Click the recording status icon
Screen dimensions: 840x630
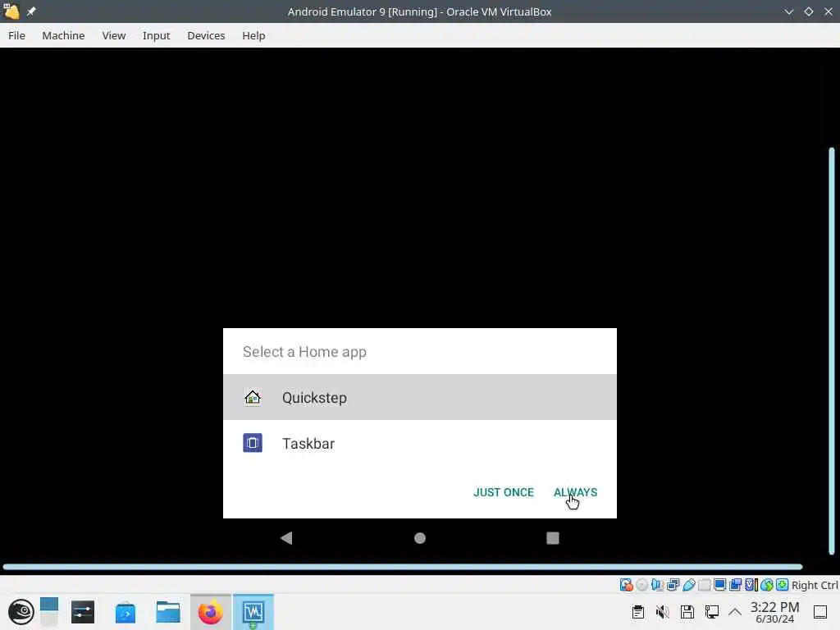point(736,585)
